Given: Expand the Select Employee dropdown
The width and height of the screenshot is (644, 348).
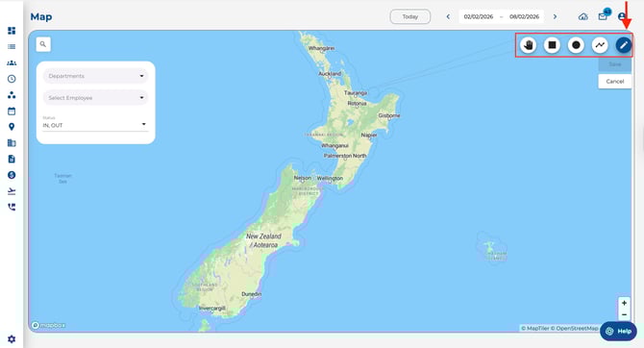Looking at the screenshot, I should point(95,98).
